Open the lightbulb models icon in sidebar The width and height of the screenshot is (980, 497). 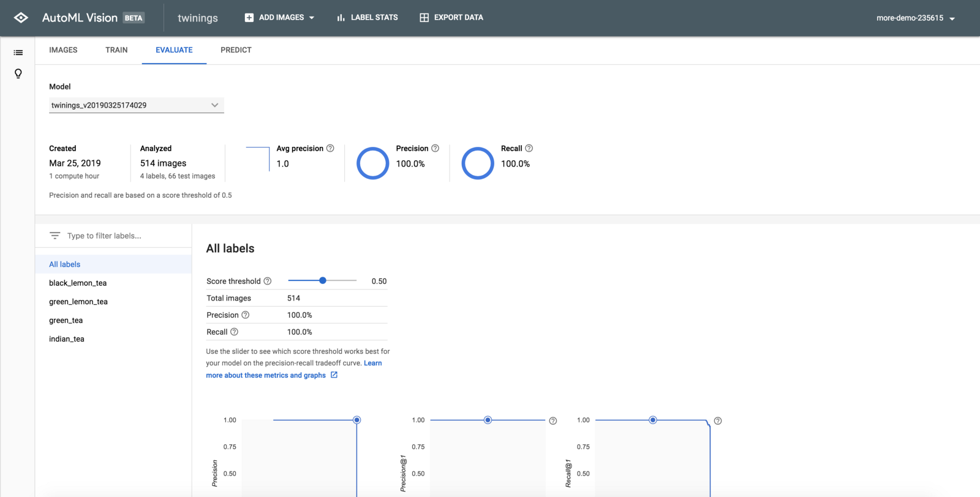(18, 73)
